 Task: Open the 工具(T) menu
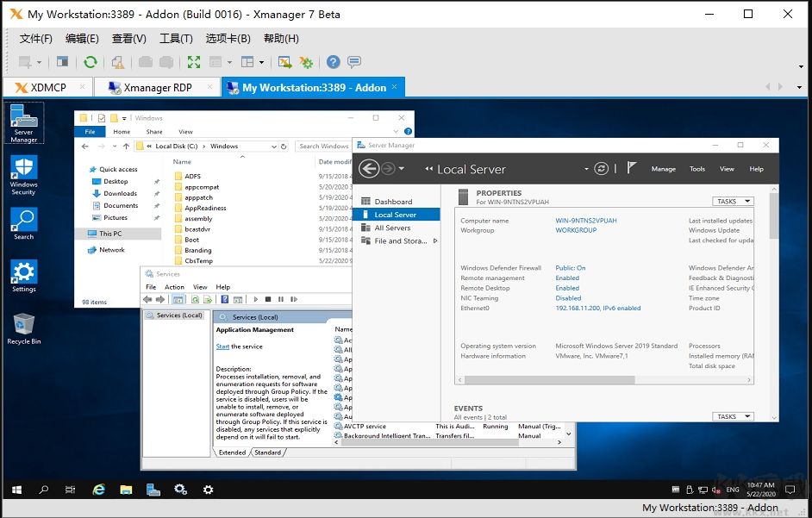pos(176,39)
